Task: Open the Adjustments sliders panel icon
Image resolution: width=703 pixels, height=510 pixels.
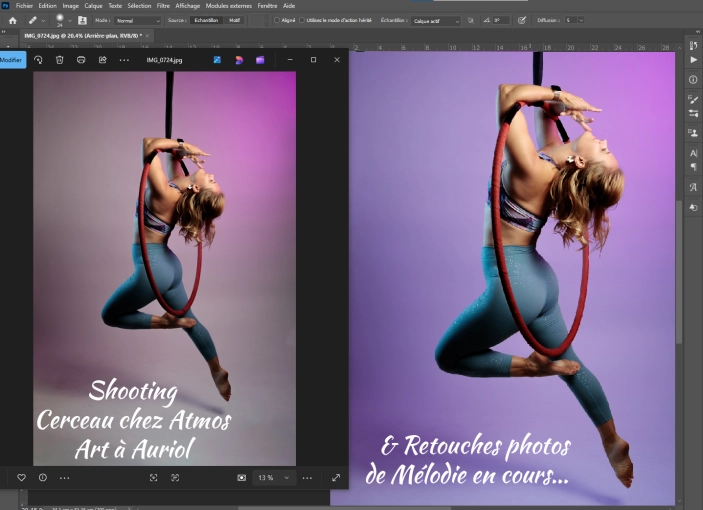Action: [x=693, y=113]
